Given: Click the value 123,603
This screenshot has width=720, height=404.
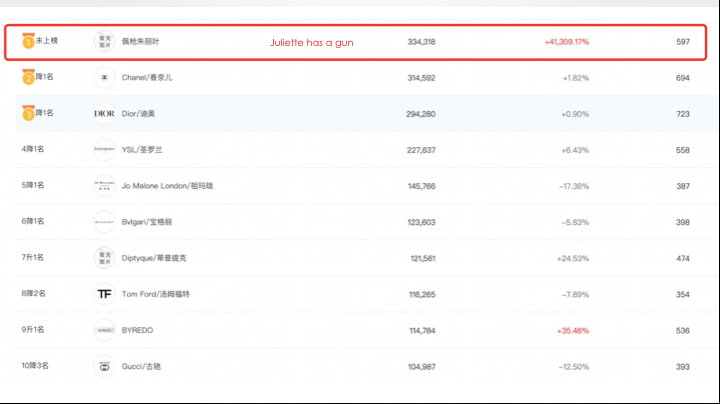Looking at the screenshot, I should [421, 222].
